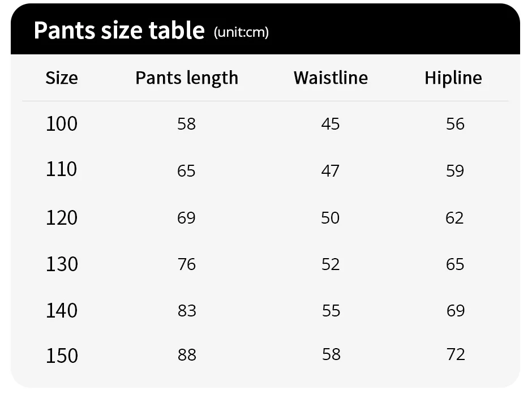Image resolution: width=532 pixels, height=394 pixels.
Task: Click pants length value for size 100
Action: pyautogui.click(x=186, y=123)
